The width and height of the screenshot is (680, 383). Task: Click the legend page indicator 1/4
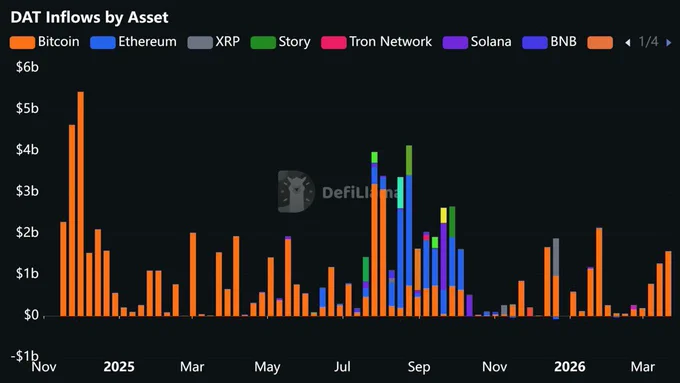(648, 42)
